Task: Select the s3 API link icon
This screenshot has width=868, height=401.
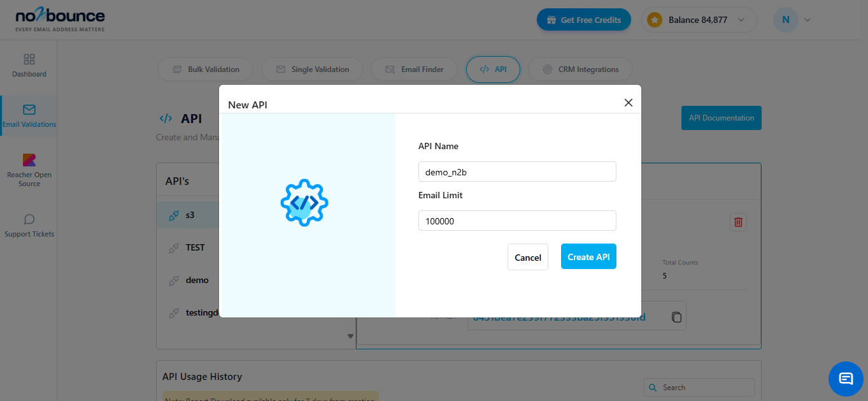Action: pyautogui.click(x=174, y=215)
